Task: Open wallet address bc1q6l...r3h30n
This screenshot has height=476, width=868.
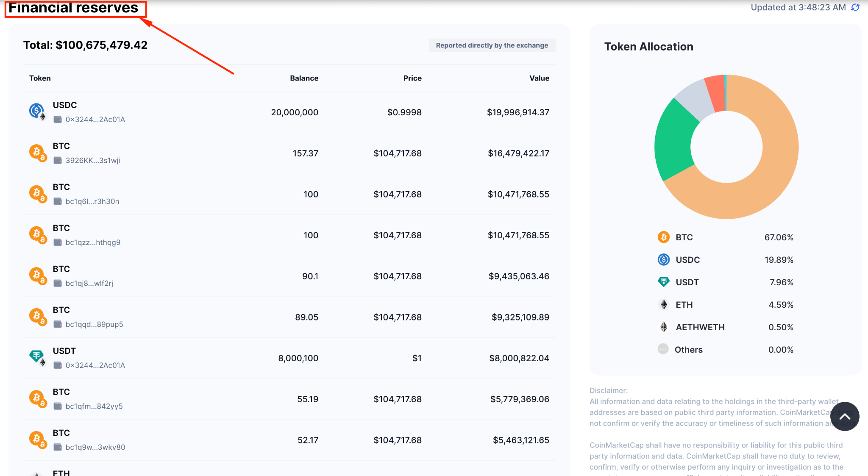Action: coord(92,201)
